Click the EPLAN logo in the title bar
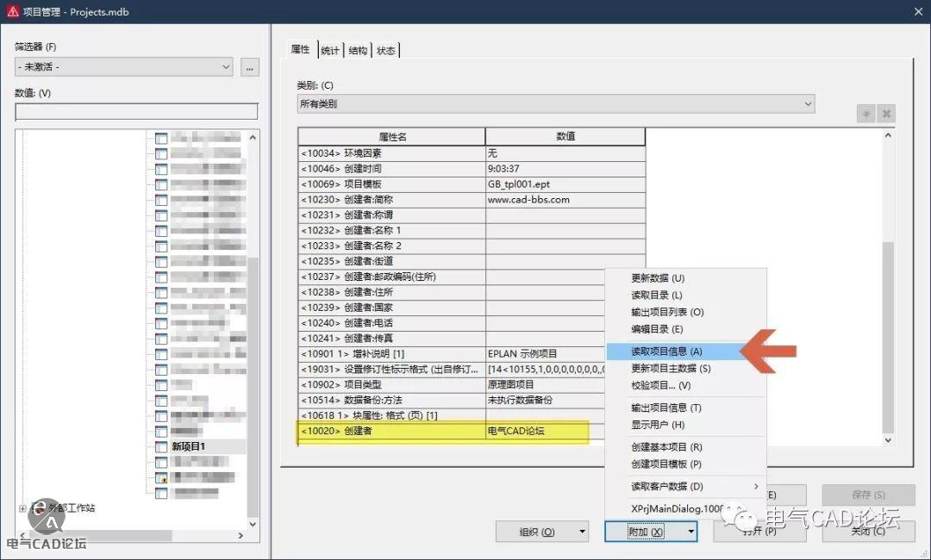 12,12
